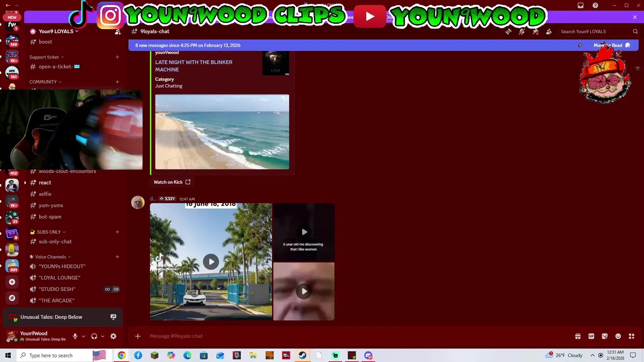644x362 pixels.
Task: Show the member list icon
Action: [549, 32]
